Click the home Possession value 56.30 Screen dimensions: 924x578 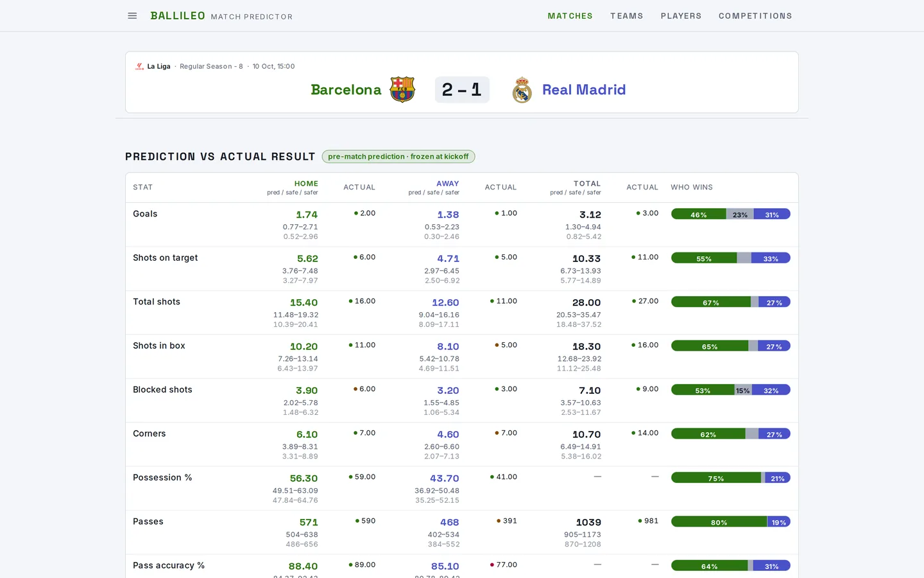[x=304, y=479]
